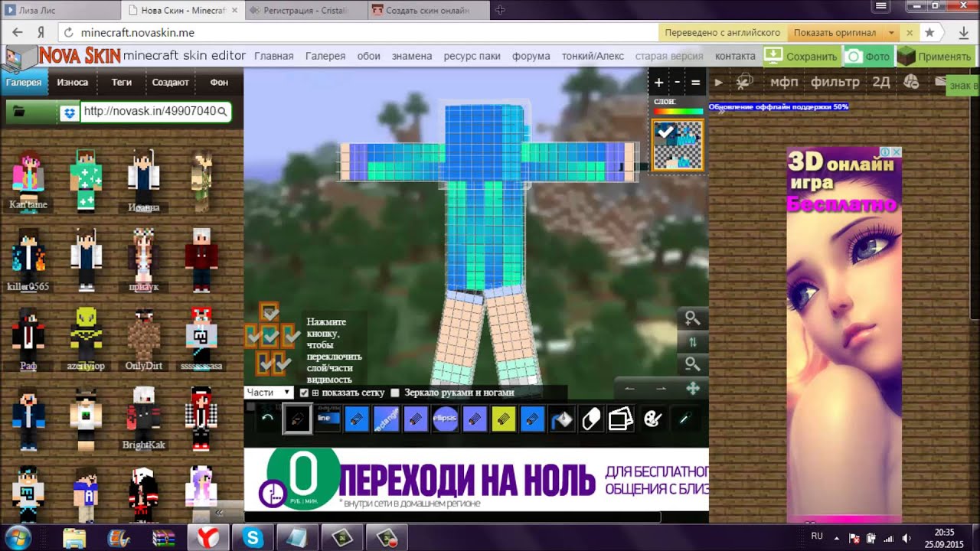Viewport: 980px width, 551px height.
Task: Open the killer0565 skin thumbnail
Action: [28, 260]
